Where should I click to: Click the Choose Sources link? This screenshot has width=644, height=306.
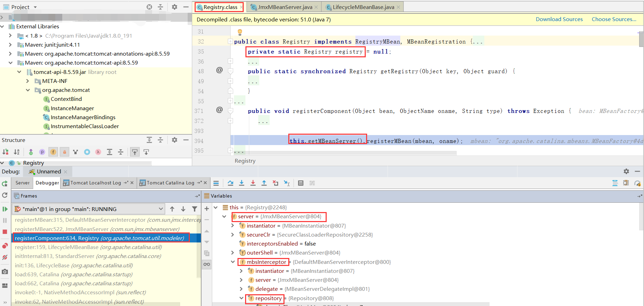614,19
